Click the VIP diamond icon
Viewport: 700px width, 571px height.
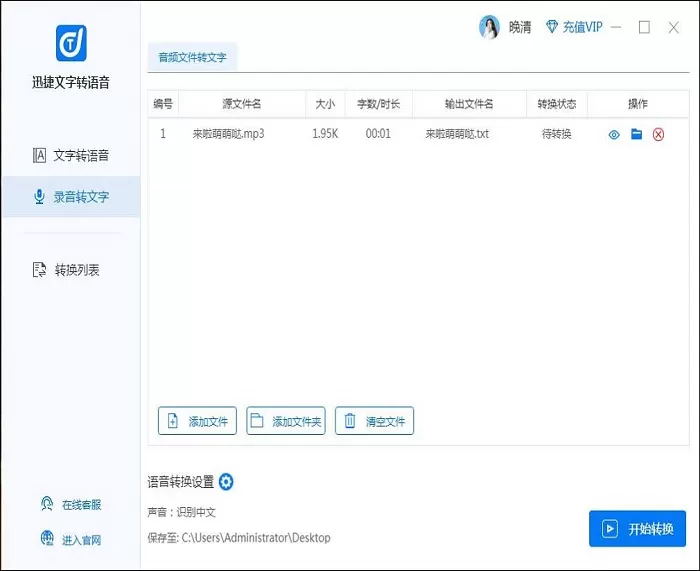tap(552, 27)
